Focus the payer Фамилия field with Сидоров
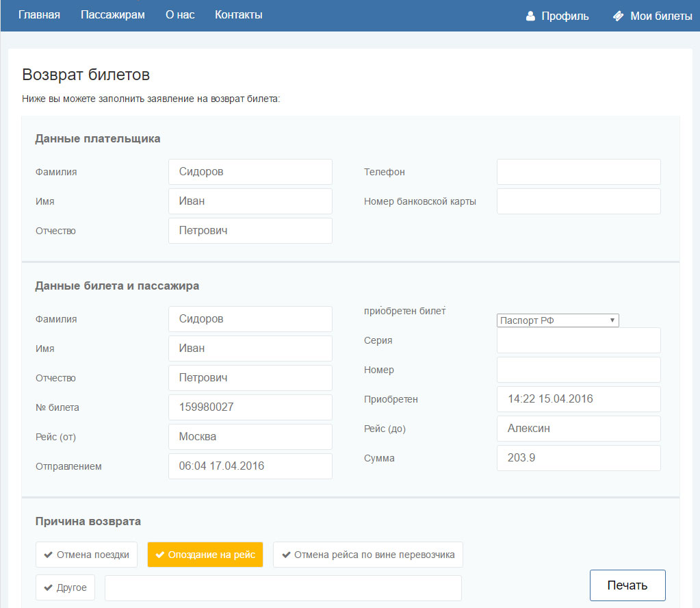The height and width of the screenshot is (608, 700). (x=250, y=172)
